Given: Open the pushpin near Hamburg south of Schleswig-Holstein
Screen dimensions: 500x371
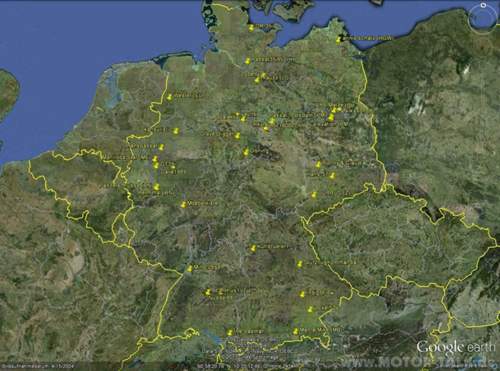Looking at the screenshot, I should pyautogui.click(x=247, y=61).
